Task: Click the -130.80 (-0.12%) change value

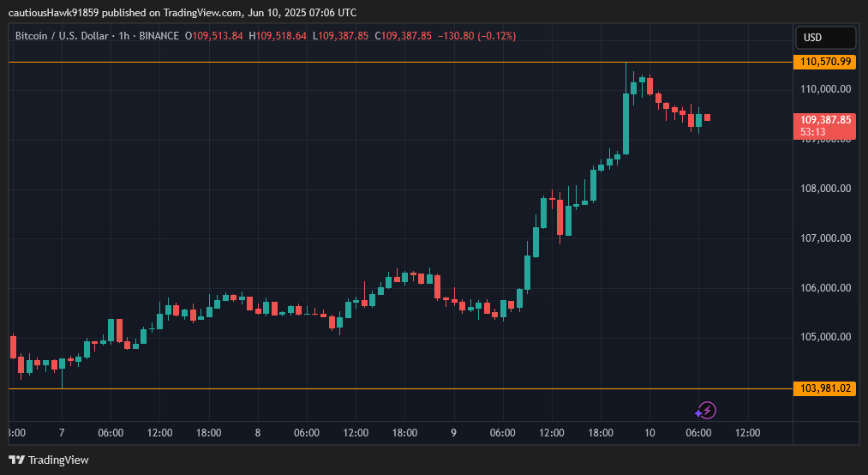Action: click(x=476, y=36)
